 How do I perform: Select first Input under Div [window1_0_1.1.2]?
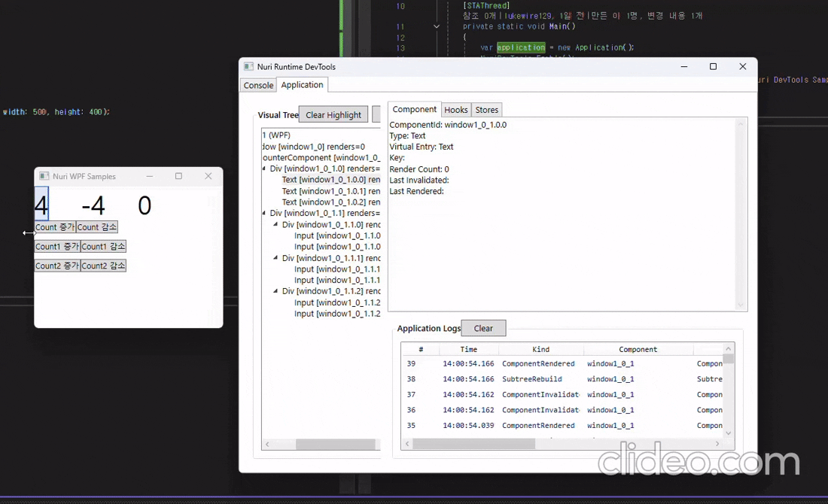(x=337, y=302)
